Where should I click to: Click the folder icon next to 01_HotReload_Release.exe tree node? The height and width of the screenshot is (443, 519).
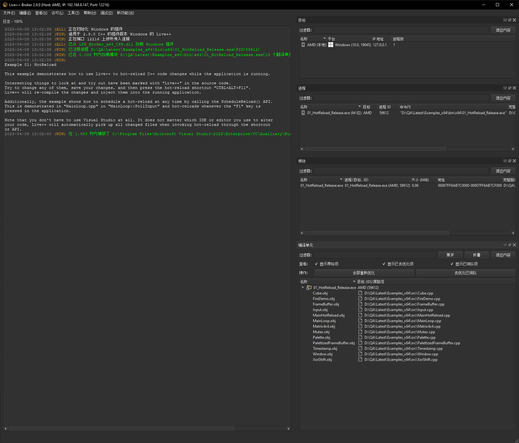[x=309, y=287]
